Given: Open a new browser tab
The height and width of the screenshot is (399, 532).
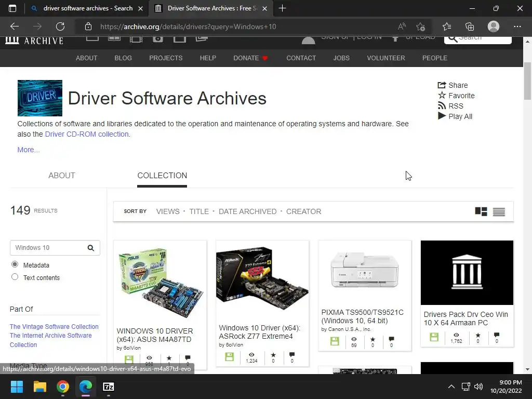Looking at the screenshot, I should click(x=282, y=8).
